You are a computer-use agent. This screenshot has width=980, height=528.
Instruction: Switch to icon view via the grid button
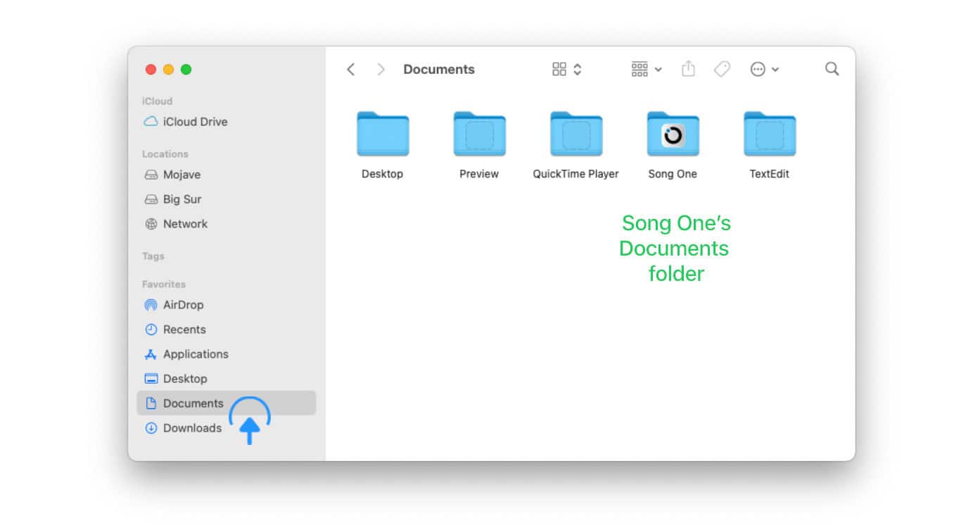point(559,69)
